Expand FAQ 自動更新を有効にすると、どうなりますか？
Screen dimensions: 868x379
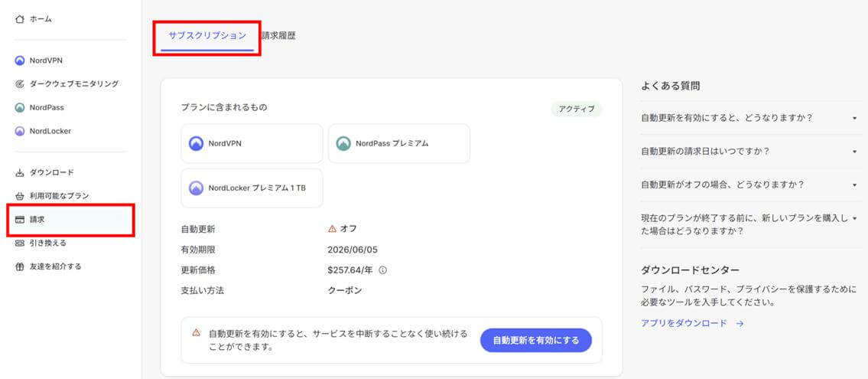750,118
